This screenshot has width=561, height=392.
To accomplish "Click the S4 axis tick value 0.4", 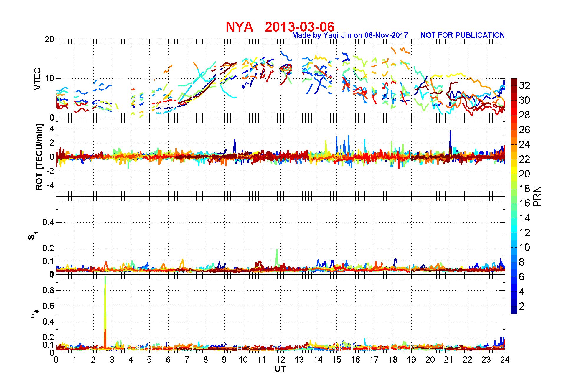I will [x=48, y=222].
